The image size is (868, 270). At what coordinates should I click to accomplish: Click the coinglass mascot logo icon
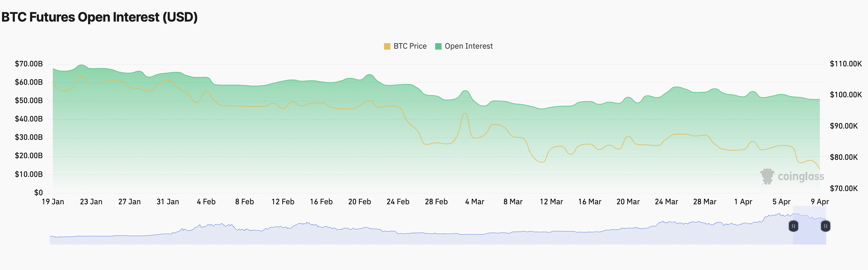point(767,177)
